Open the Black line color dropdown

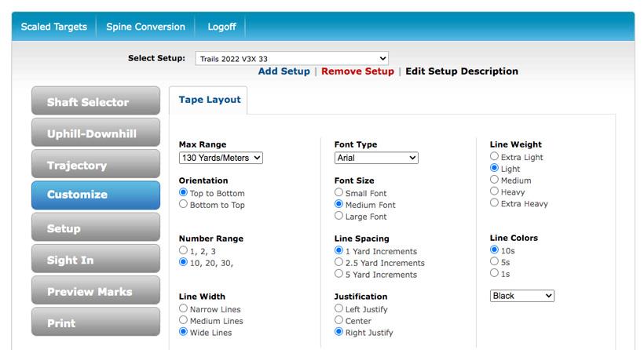[x=521, y=296]
